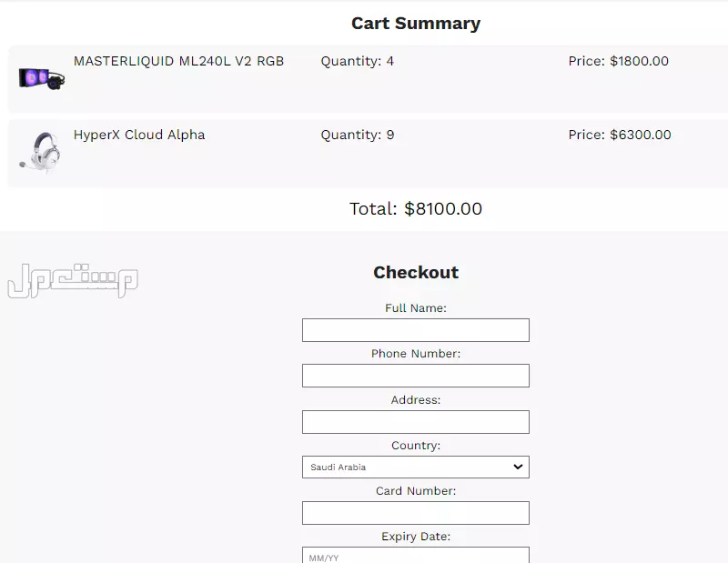The height and width of the screenshot is (563, 728).
Task: Click the Quantity: 4 text
Action: click(357, 61)
